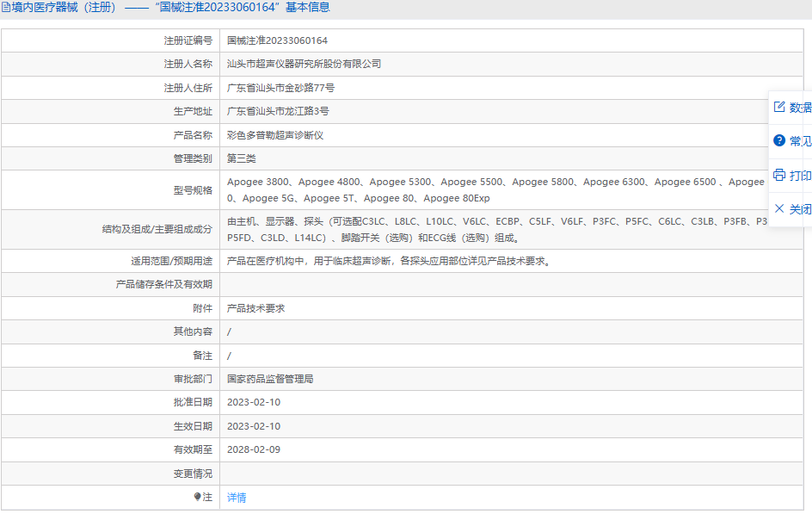Click registrant name 汕头市超声仪器研究所股份有限公司

(x=304, y=64)
